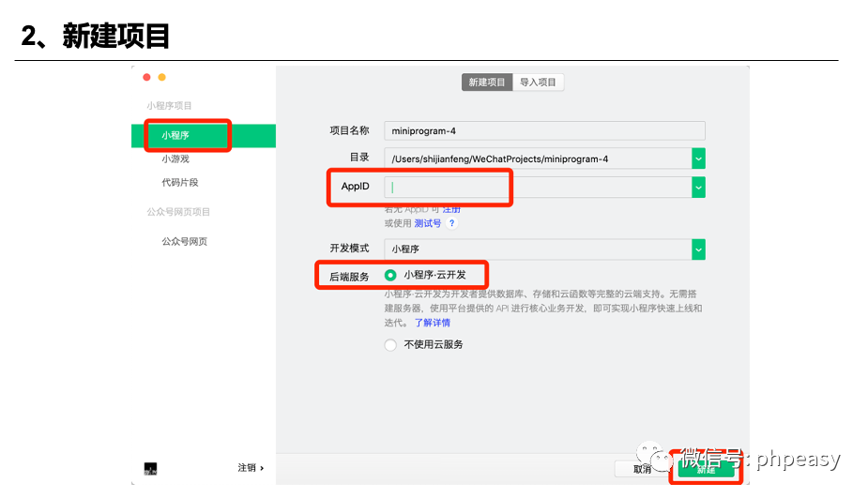The height and width of the screenshot is (498, 868).
Task: Click the 目录 path field
Action: [538, 158]
